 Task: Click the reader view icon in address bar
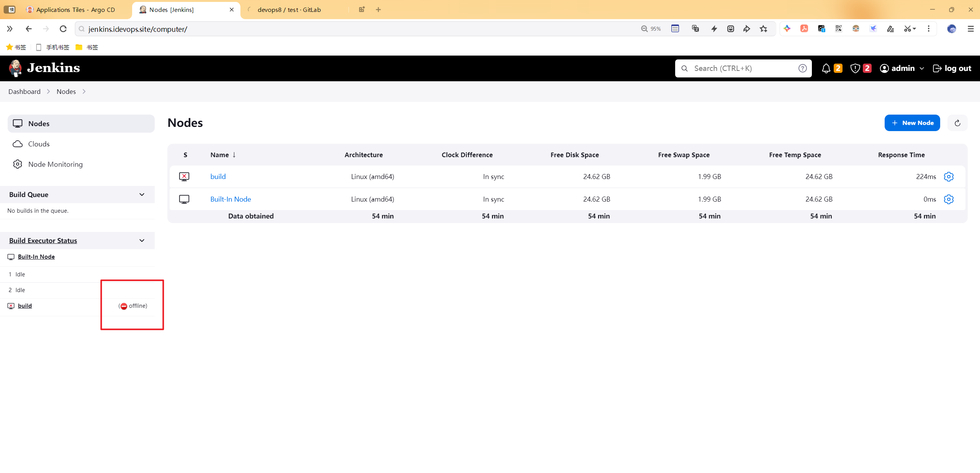(675, 29)
